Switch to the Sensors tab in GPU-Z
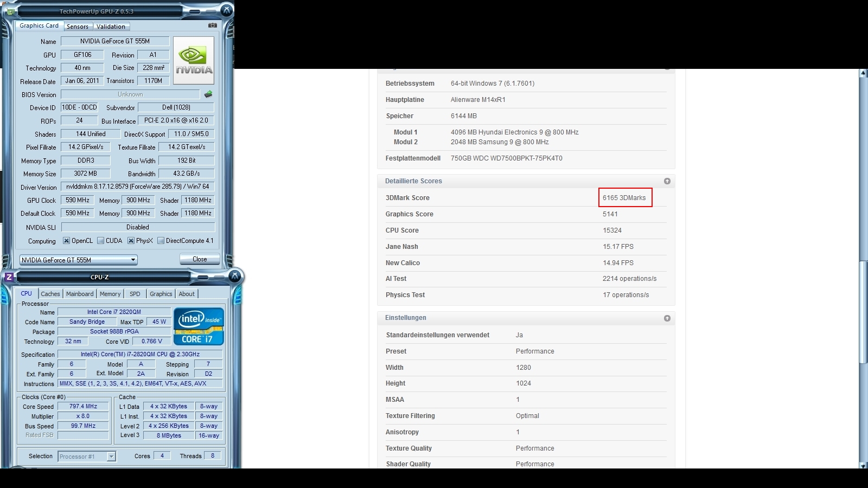Screen dimensions: 868x488 78,27
